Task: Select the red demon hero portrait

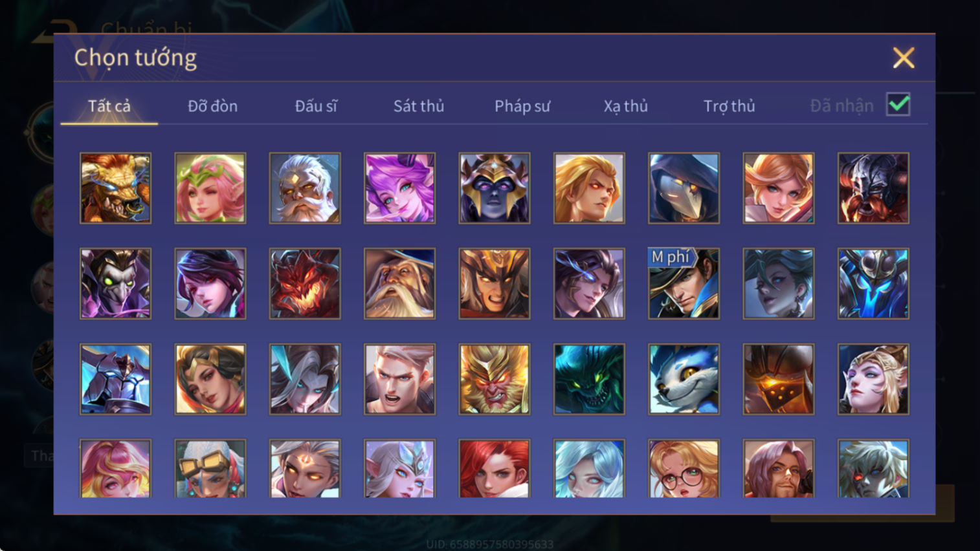Action: tap(305, 284)
